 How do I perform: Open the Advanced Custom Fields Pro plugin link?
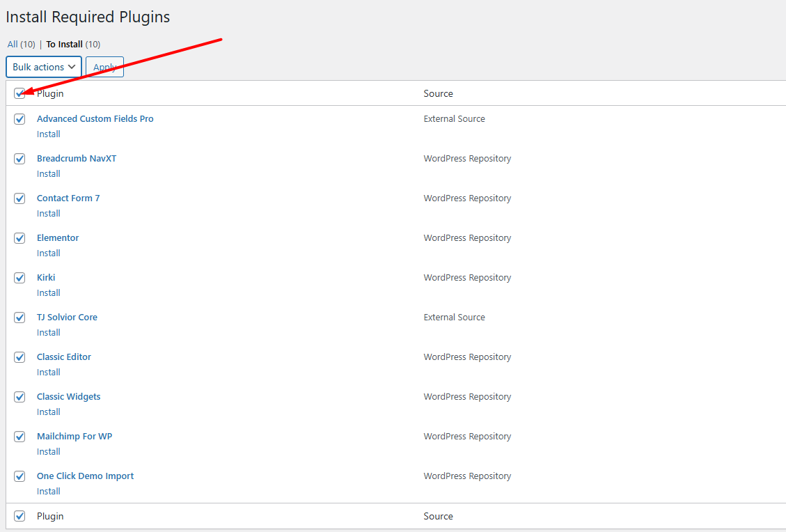click(x=95, y=119)
